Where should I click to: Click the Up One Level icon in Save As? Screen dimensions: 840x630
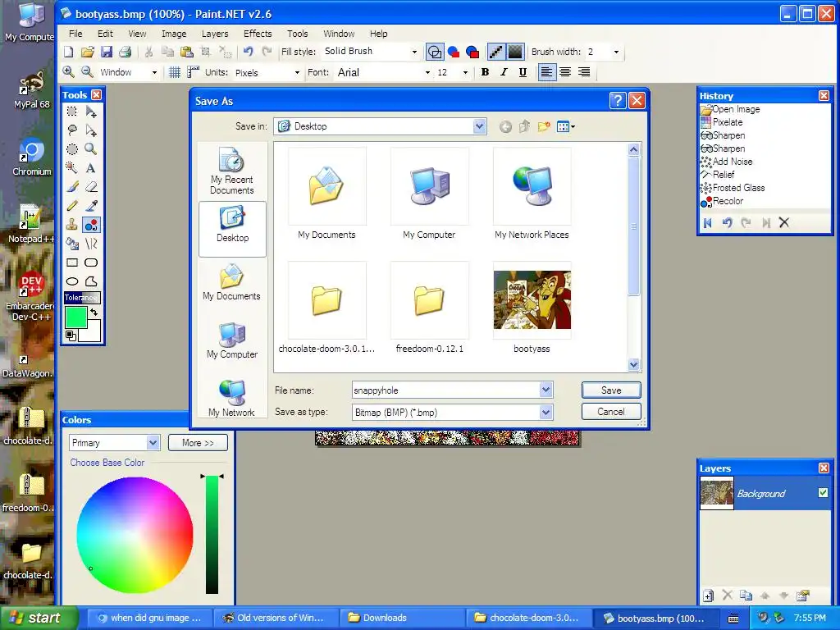[x=524, y=126]
